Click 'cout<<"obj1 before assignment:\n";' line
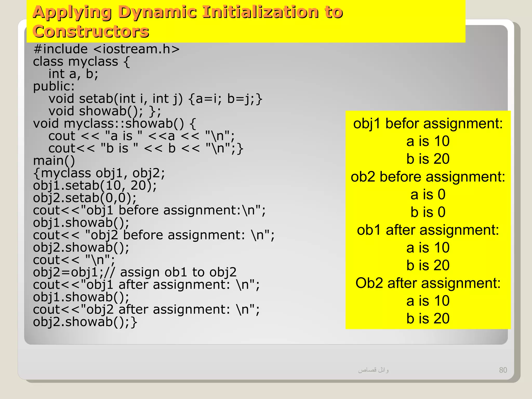 (149, 210)
